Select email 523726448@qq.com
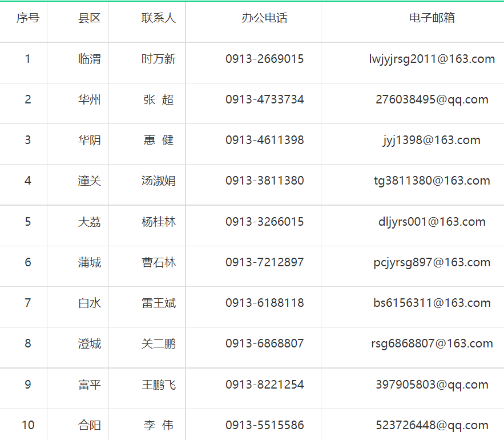This screenshot has width=504, height=440. pyautogui.click(x=432, y=425)
